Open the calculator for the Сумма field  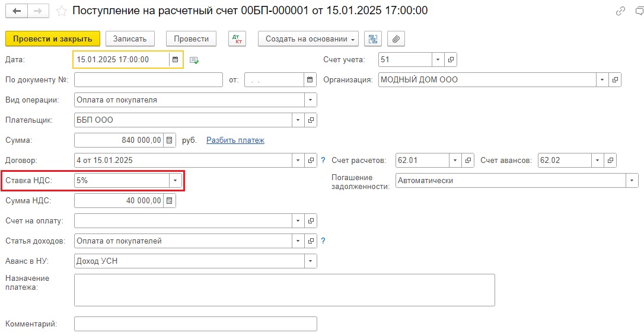click(169, 140)
